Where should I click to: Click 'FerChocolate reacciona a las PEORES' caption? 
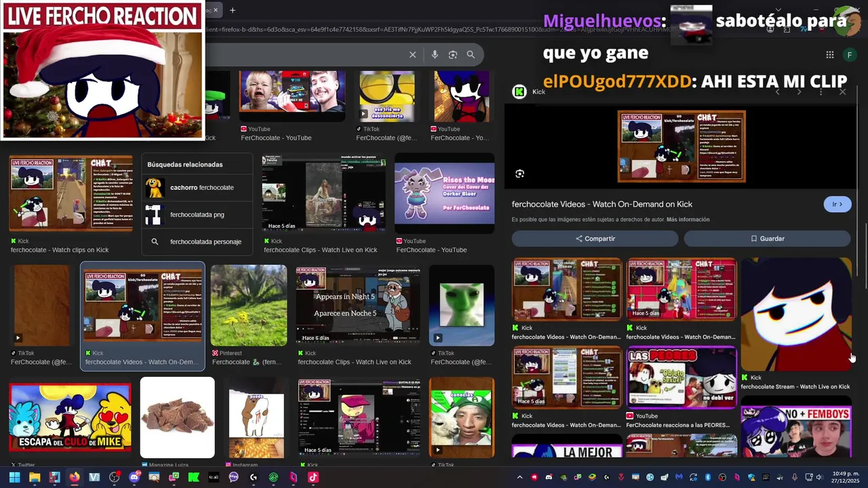click(677, 426)
